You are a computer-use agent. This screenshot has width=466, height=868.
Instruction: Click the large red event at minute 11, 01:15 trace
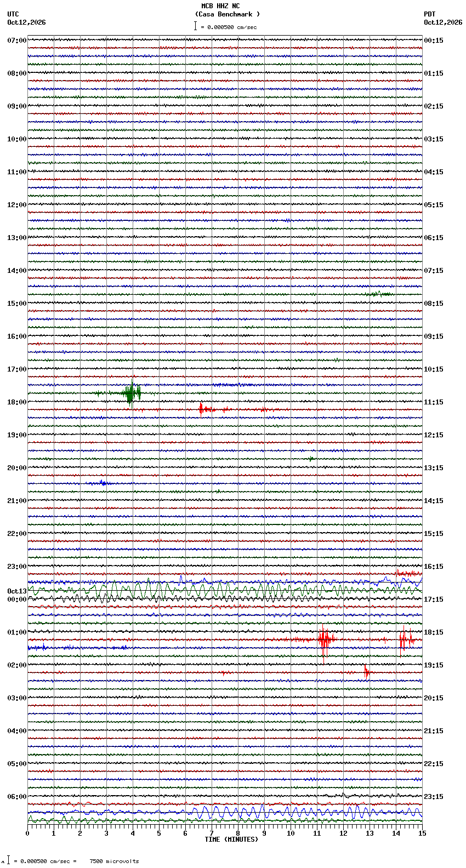(x=324, y=639)
